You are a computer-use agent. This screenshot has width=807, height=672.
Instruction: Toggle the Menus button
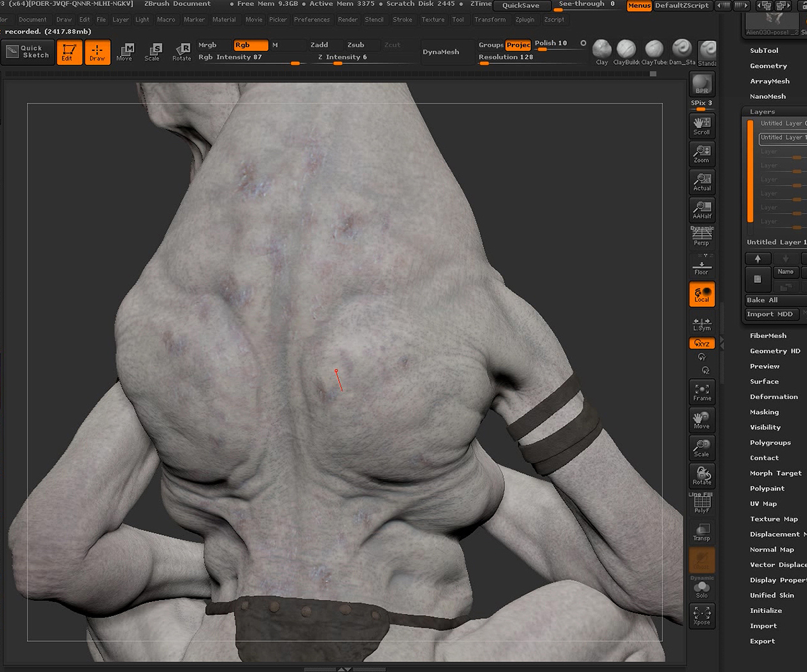639,5
